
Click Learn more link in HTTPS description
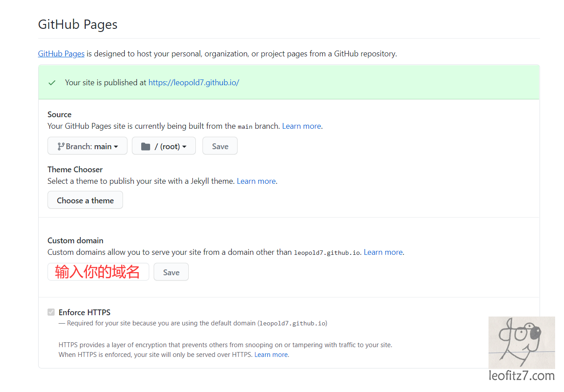(271, 355)
